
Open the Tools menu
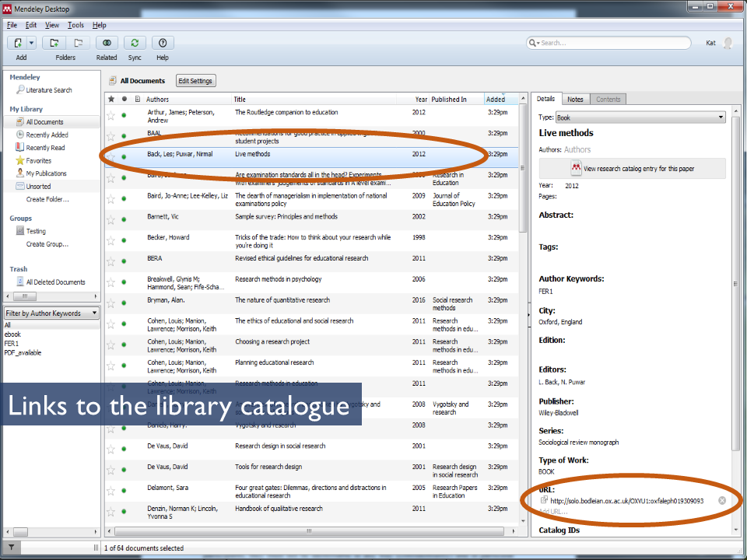75,25
